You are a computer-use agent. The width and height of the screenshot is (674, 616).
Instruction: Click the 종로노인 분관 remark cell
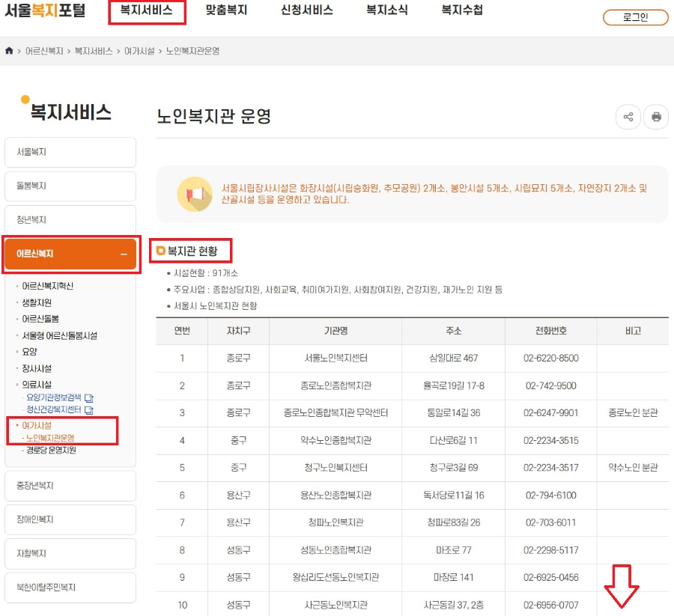(633, 413)
